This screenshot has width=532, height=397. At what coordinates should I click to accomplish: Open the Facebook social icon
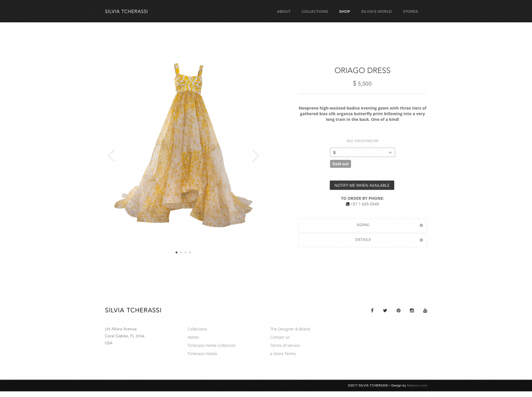tap(372, 310)
